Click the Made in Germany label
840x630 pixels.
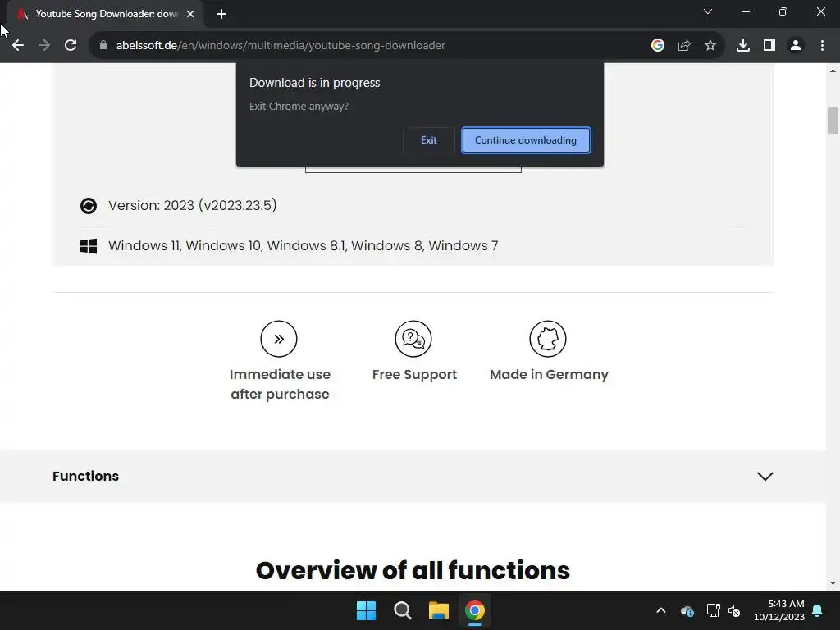coord(549,374)
